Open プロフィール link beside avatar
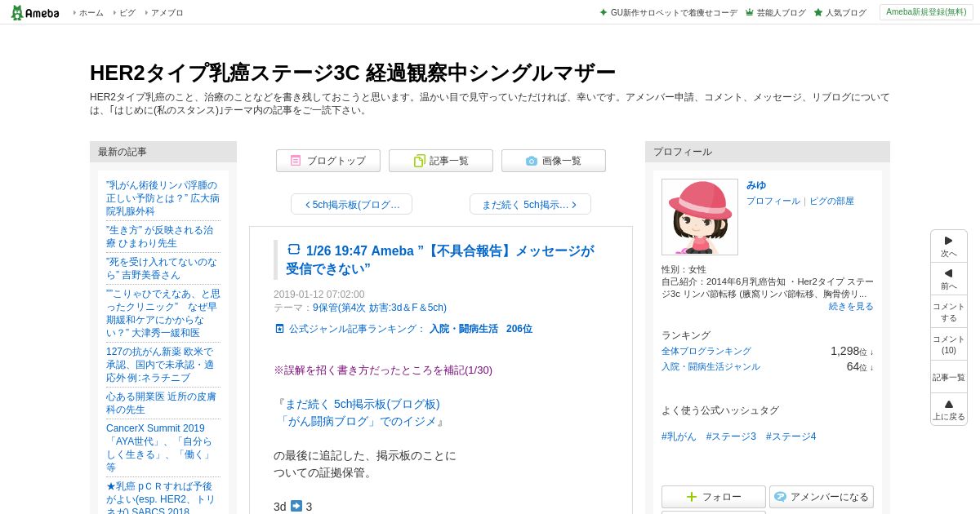Viewport: 980px width, 514px height. [x=773, y=201]
